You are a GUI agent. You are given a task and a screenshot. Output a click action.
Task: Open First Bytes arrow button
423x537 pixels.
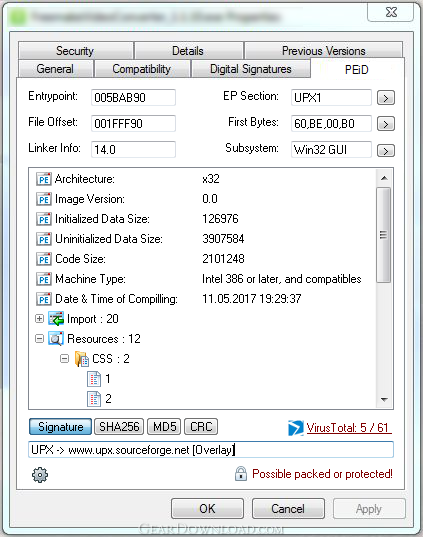[x=386, y=124]
